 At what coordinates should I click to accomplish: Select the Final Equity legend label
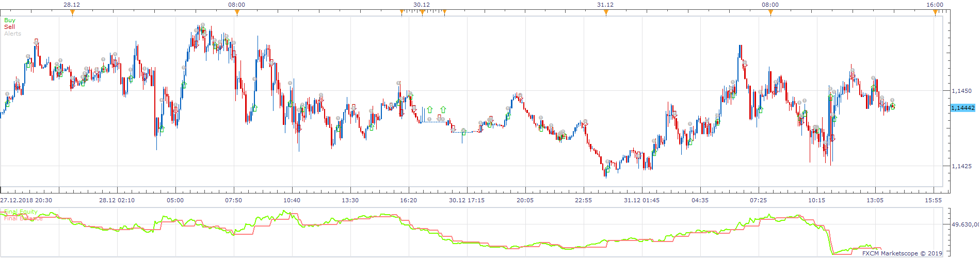click(21, 212)
